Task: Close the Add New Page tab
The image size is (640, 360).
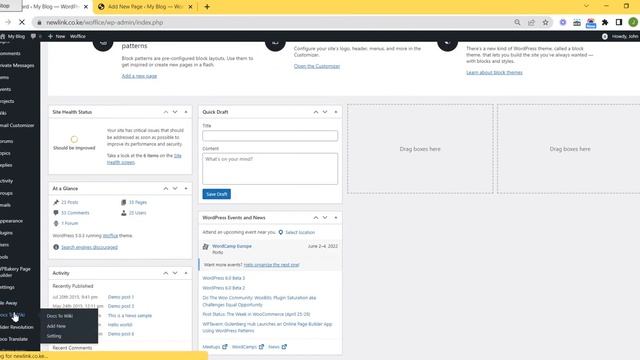Action: (x=190, y=7)
